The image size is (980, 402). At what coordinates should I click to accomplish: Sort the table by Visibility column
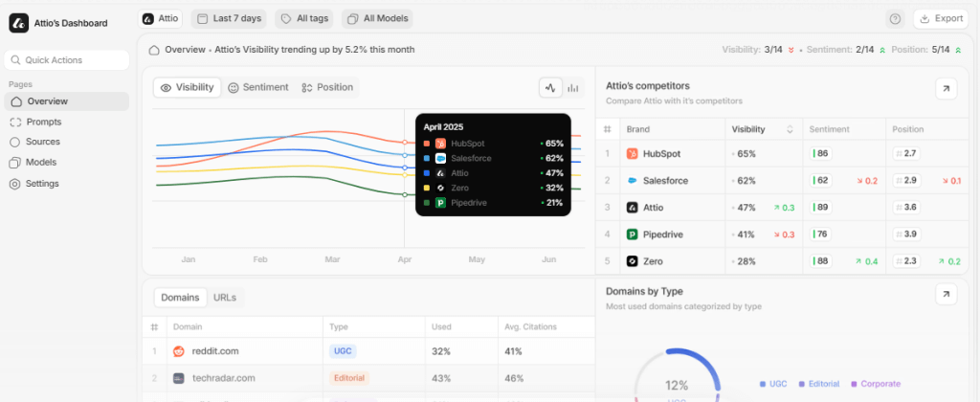pyautogui.click(x=790, y=129)
